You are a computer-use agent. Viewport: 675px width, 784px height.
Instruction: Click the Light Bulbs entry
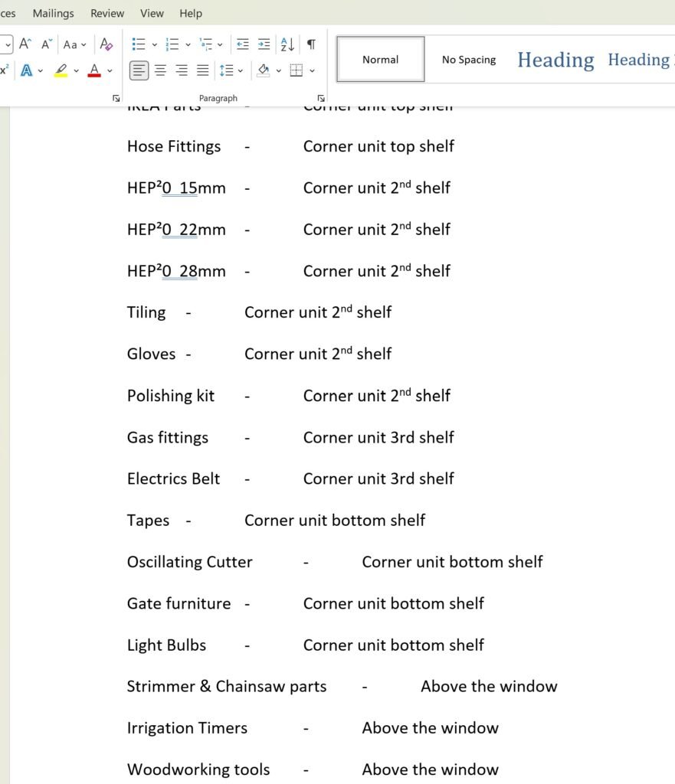[166, 645]
